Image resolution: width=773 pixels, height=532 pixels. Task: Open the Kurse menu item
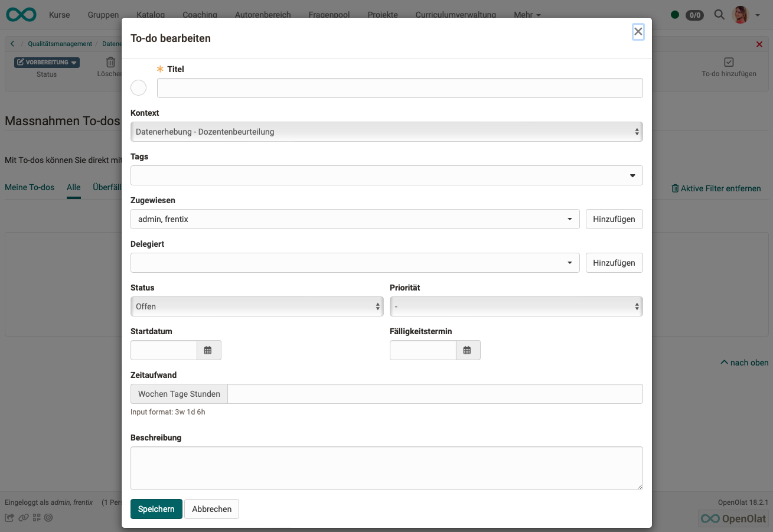59,15
